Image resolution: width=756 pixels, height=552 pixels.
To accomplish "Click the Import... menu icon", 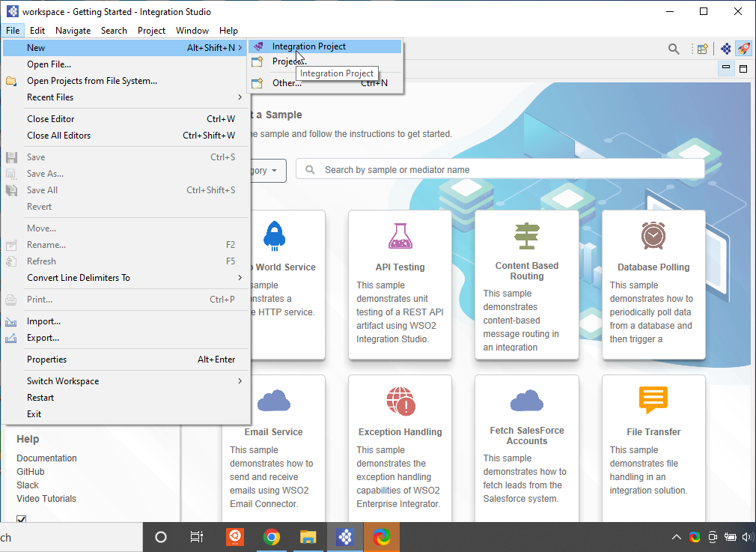I will (x=11, y=322).
